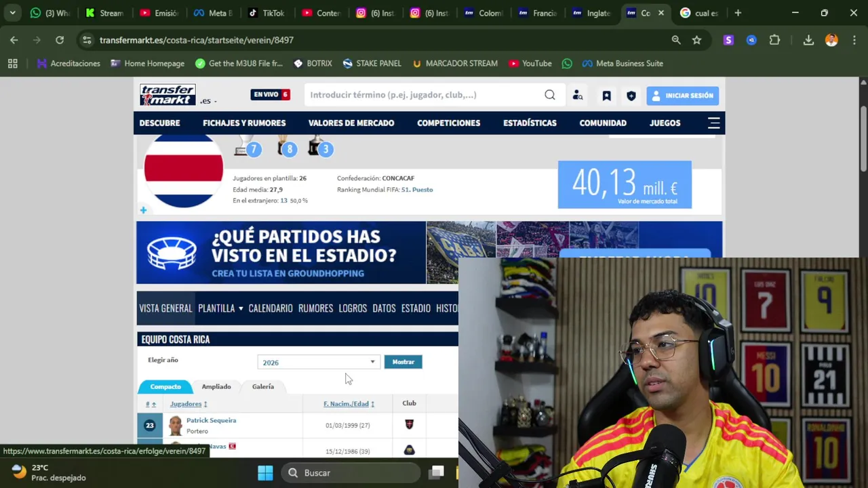Click the browser back arrow

14,40
